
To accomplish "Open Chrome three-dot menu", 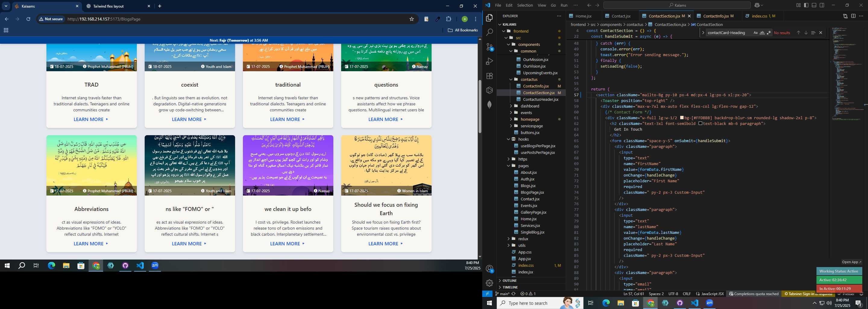I will point(476,19).
